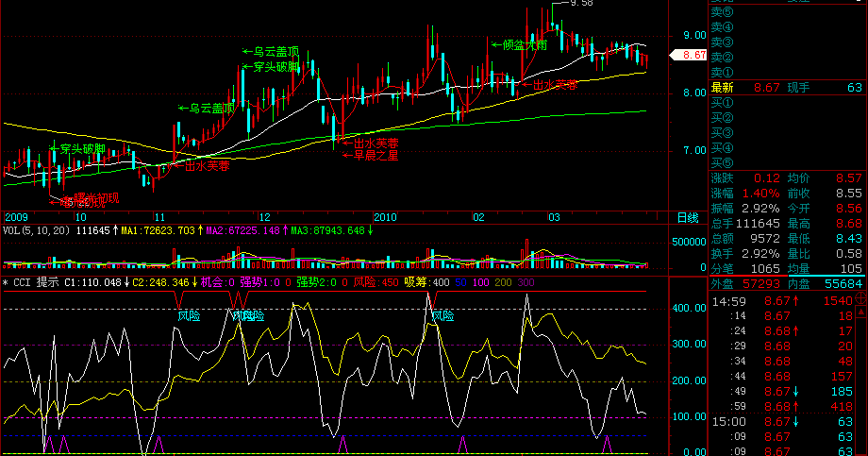Click the 03 month mark on the time axis
The image size is (868, 456).
[554, 217]
